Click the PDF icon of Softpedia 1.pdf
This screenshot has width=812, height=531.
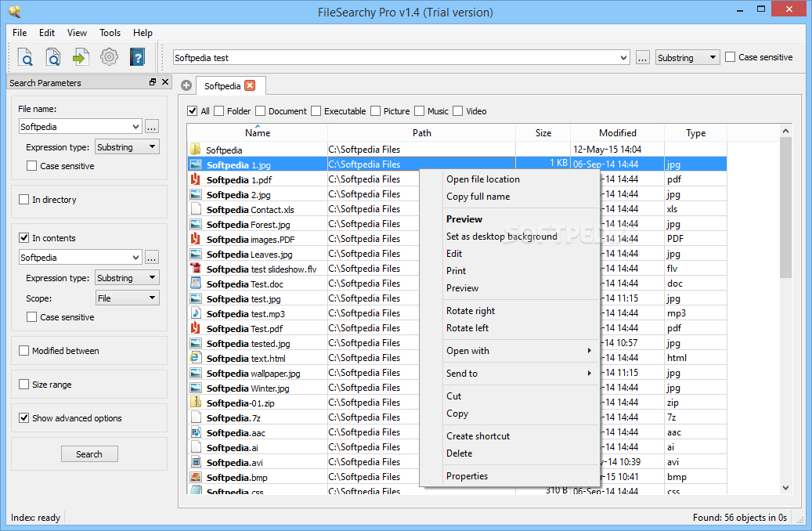196,180
